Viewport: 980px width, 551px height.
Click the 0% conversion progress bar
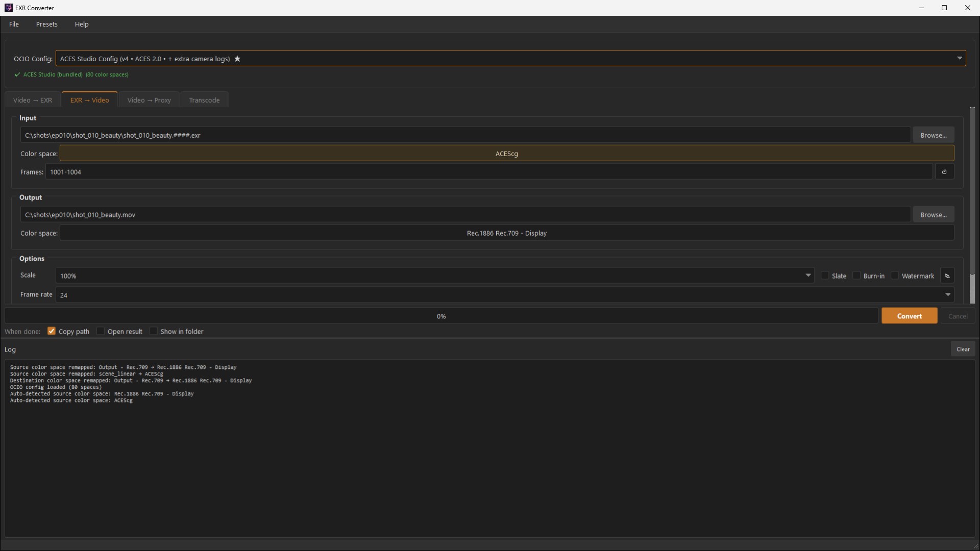click(442, 316)
